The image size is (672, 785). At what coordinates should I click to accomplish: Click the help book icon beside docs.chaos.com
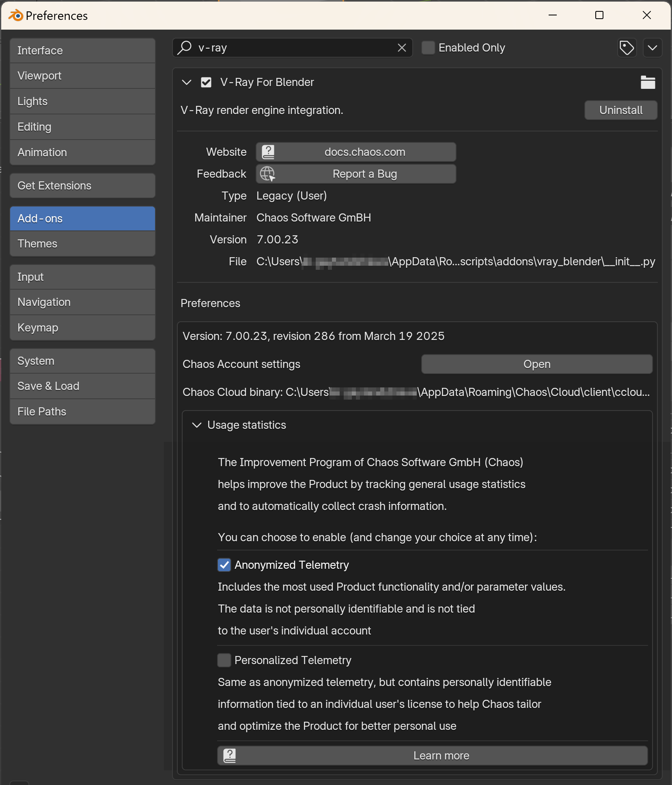click(x=268, y=152)
